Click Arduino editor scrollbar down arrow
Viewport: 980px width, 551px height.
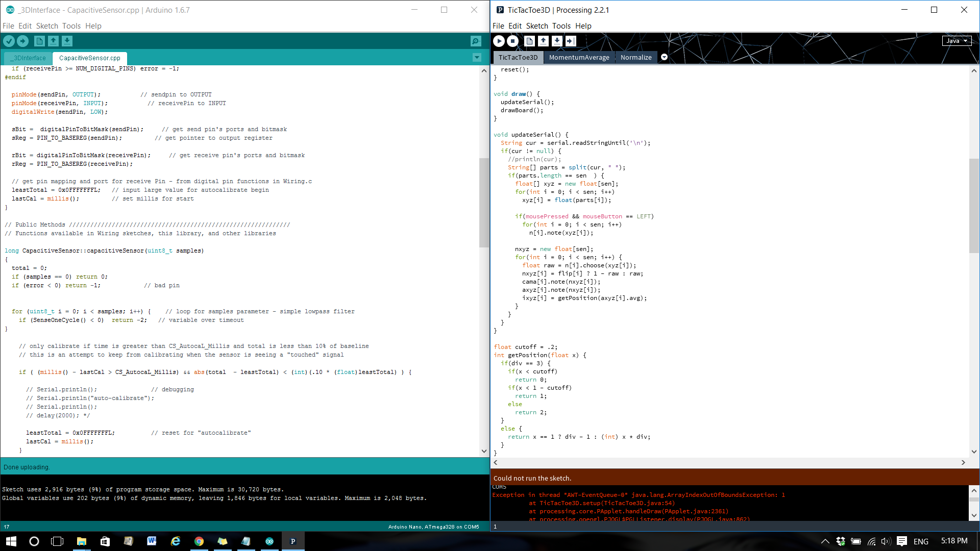484,451
